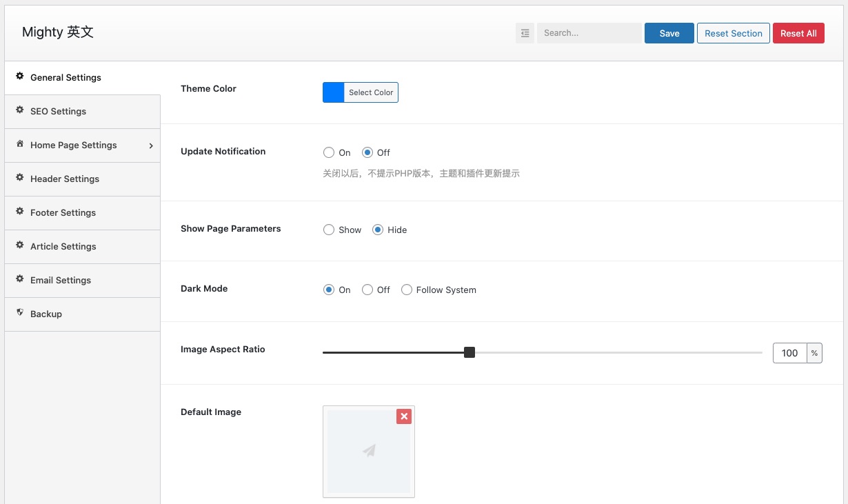Click the gear icon beside Article Settings
The width and height of the screenshot is (848, 504).
click(20, 245)
